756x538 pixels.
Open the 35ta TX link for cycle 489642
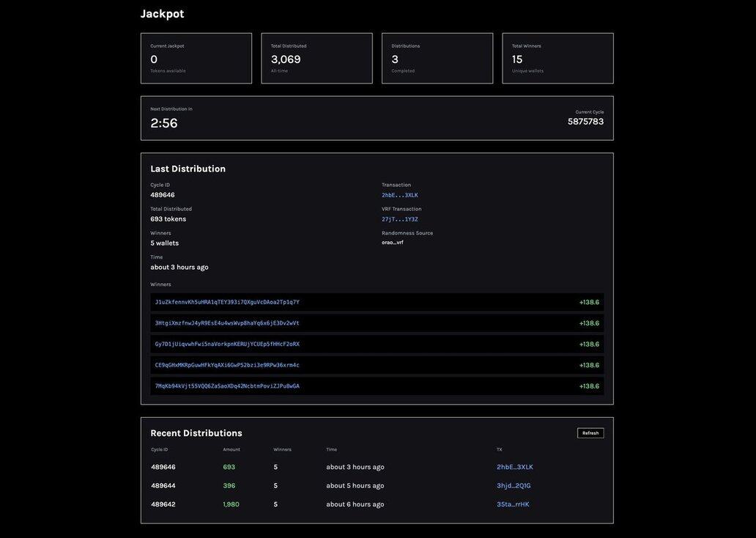pyautogui.click(x=513, y=504)
